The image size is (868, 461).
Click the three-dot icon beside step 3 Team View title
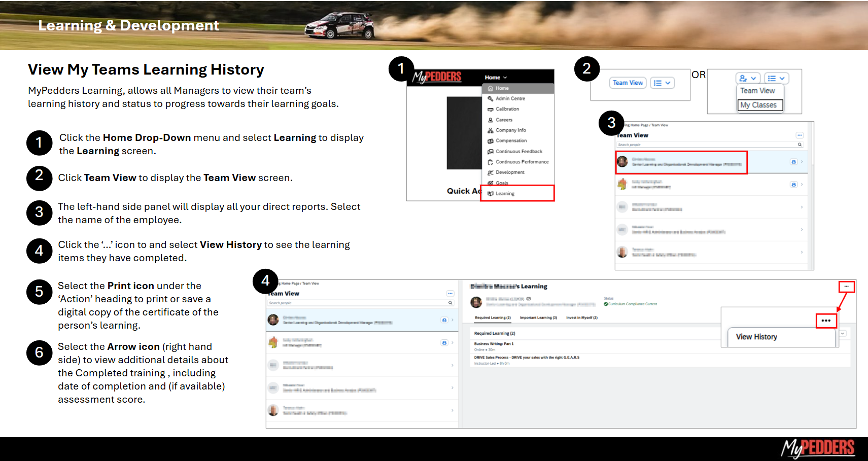(x=800, y=135)
